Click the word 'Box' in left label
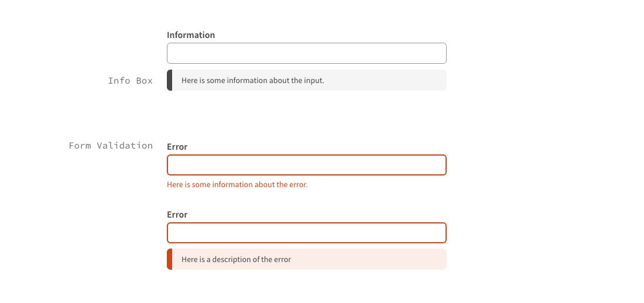 pyautogui.click(x=144, y=81)
